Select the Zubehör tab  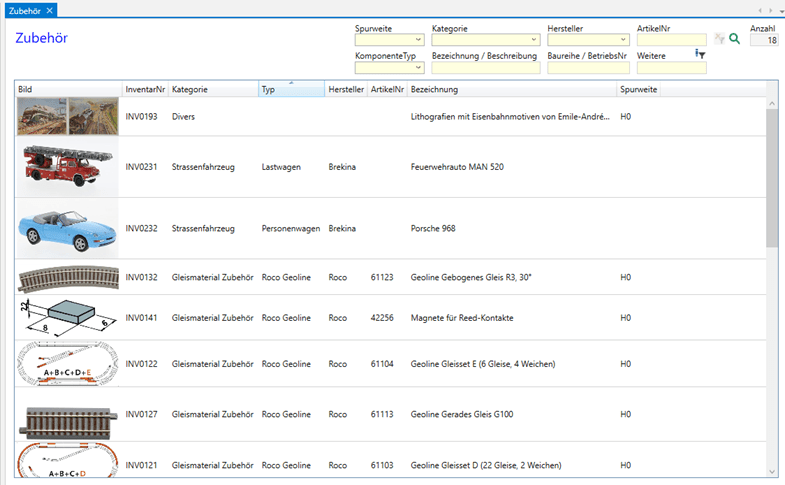tap(24, 10)
